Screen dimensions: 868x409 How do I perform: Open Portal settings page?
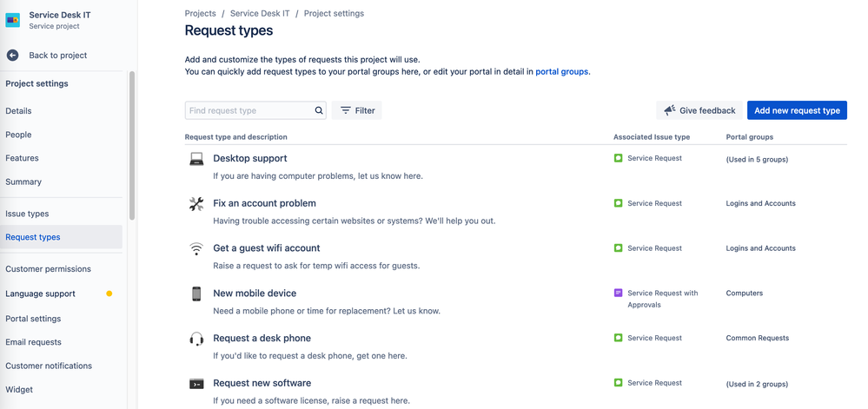(33, 319)
